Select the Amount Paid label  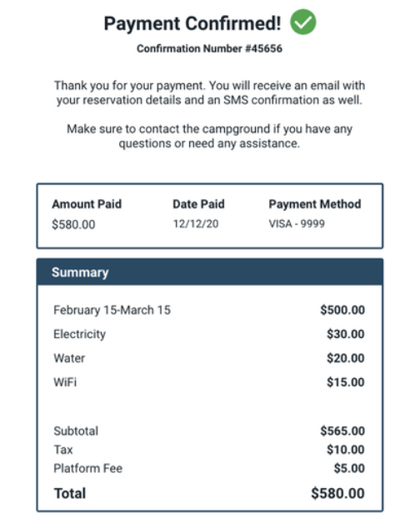coord(87,204)
